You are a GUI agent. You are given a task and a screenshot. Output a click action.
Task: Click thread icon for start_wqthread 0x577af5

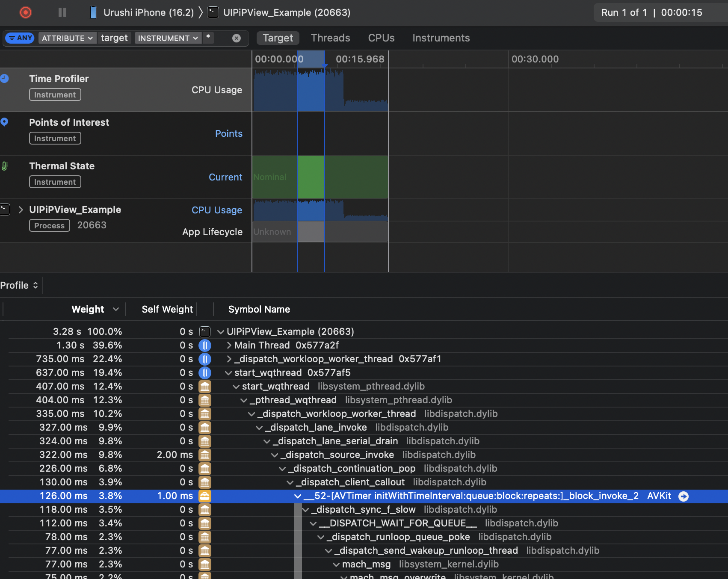(x=205, y=372)
